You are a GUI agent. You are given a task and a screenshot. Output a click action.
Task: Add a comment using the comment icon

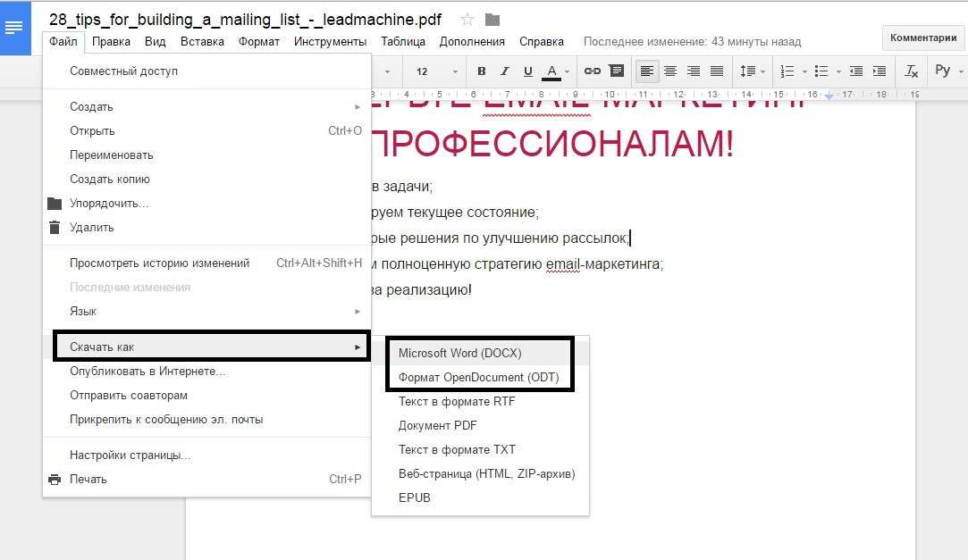coord(616,71)
